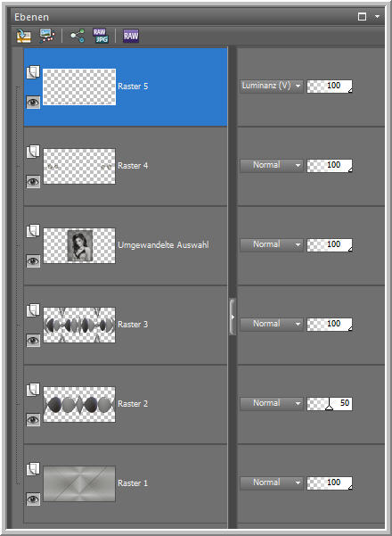Toggle visibility of Umgewandelte Auswahl layer

(33, 261)
